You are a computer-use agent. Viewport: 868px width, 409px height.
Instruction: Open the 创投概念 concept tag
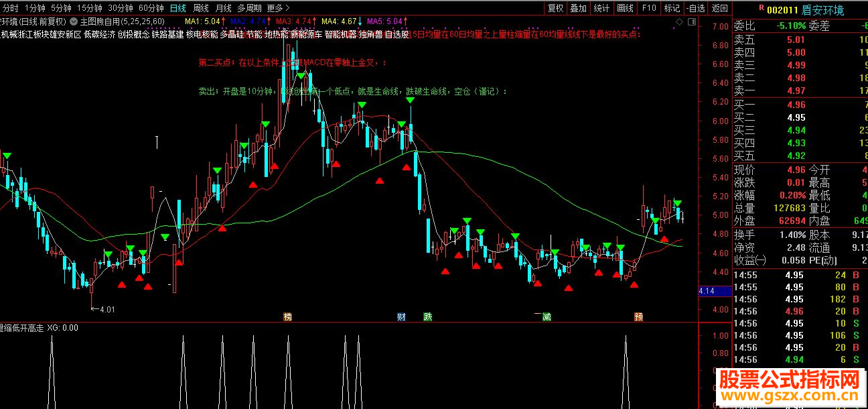pyautogui.click(x=133, y=34)
